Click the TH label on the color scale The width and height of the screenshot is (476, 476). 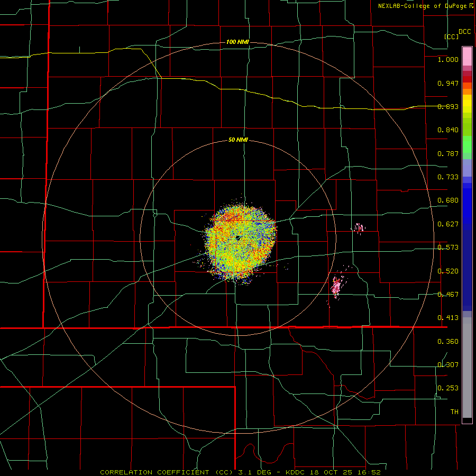pyautogui.click(x=454, y=412)
